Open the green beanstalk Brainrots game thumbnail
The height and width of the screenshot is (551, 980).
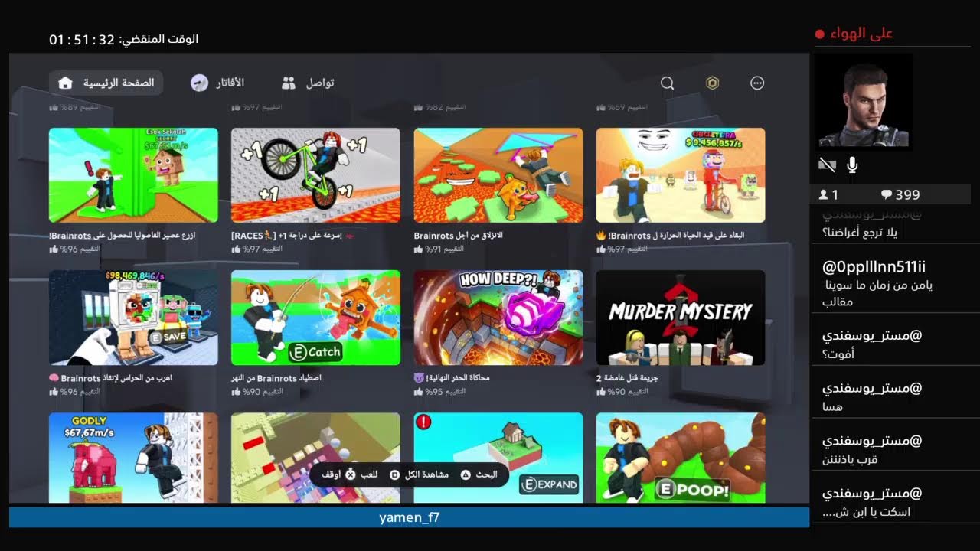(133, 175)
